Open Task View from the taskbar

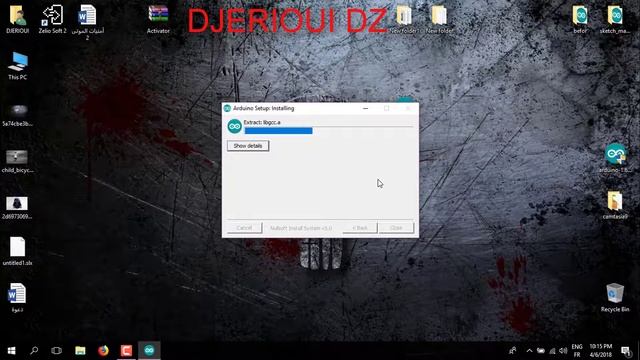point(57,350)
